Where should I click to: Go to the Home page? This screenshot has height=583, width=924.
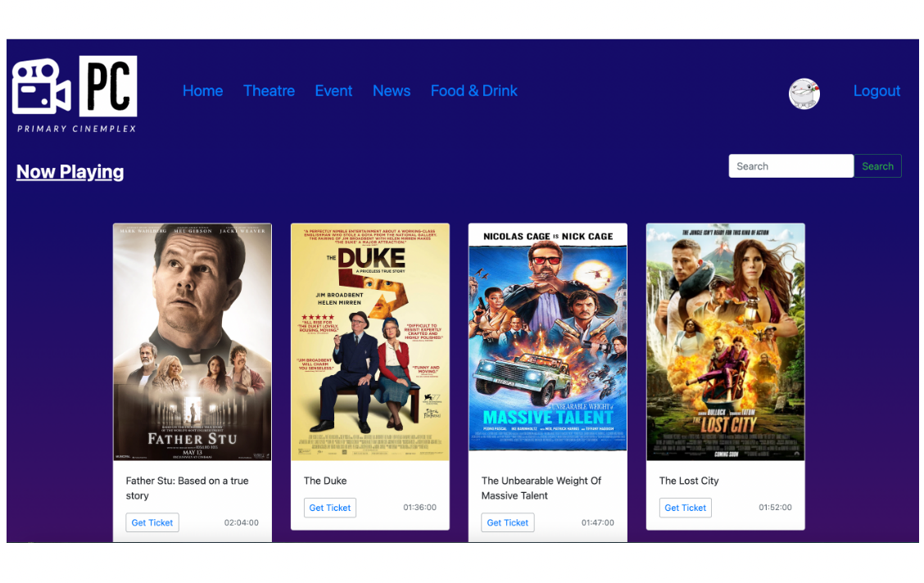pyautogui.click(x=202, y=91)
